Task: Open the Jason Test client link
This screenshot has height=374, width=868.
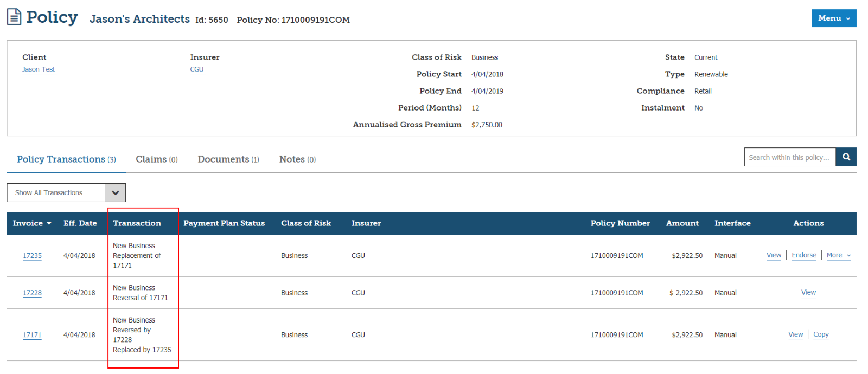Action: [39, 69]
